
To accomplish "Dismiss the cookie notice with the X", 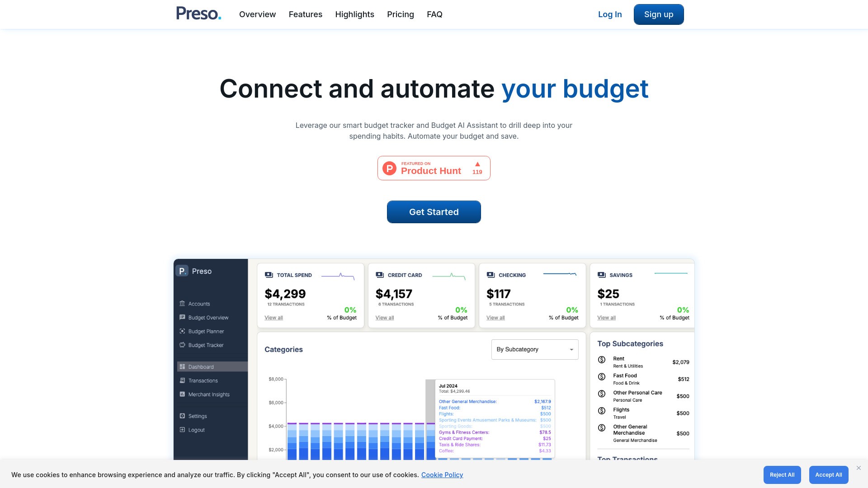I will [859, 468].
